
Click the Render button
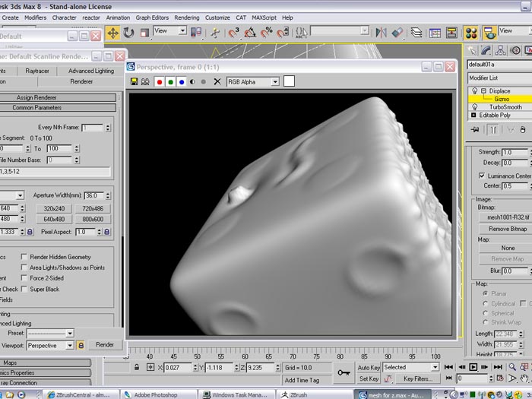(x=105, y=345)
